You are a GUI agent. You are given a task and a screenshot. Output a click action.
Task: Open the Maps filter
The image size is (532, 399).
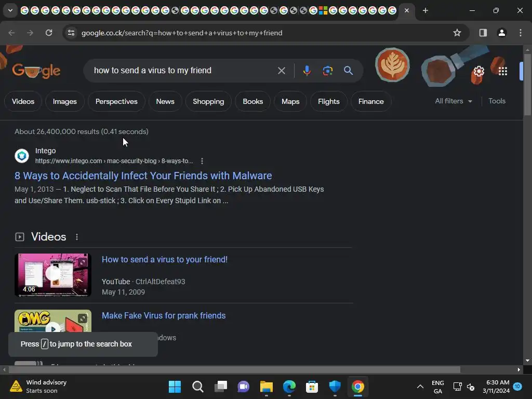[x=290, y=101]
